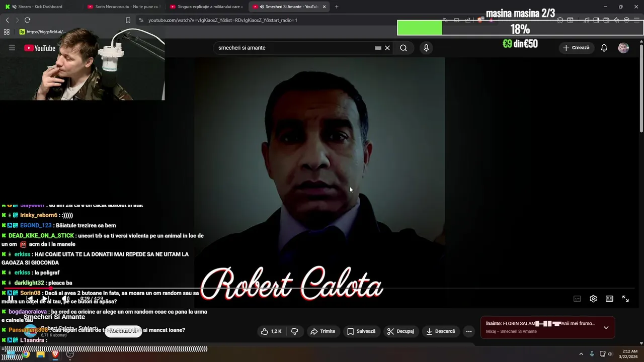Share the video with Trimite
The width and height of the screenshot is (644, 362).
[x=323, y=331]
